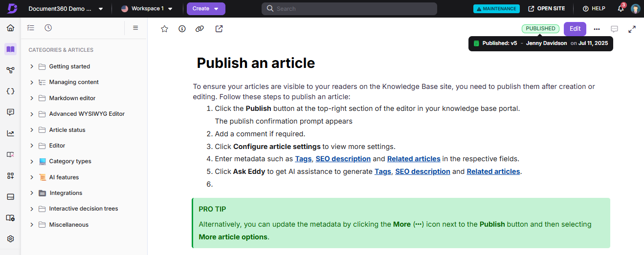Image resolution: width=644 pixels, height=255 pixels.
Task: Open Related articles link in step 4
Action: pyautogui.click(x=414, y=159)
